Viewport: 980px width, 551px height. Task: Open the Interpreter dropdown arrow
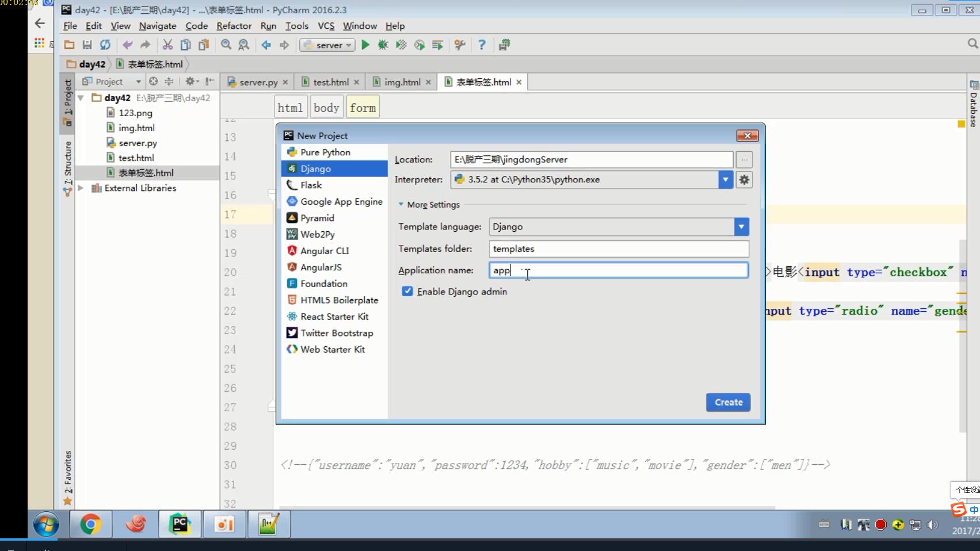[x=726, y=179]
